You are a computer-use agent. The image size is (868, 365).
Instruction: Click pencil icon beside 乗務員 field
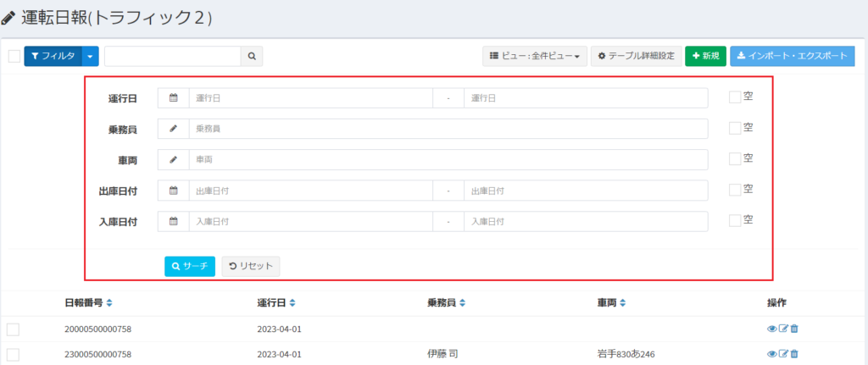click(173, 129)
